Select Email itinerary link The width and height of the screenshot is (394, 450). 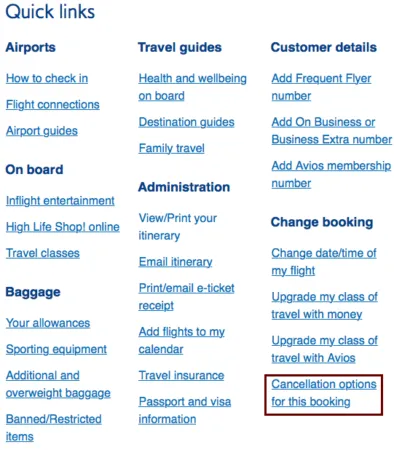click(176, 262)
